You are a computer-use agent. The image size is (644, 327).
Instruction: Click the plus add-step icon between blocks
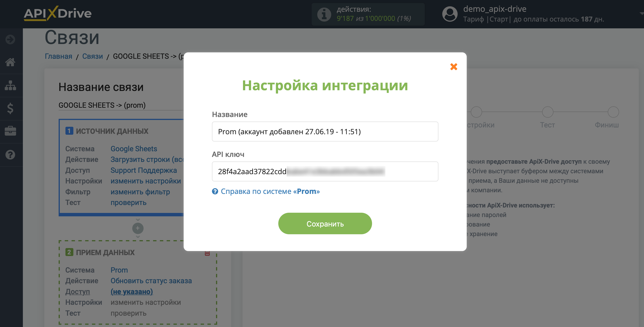tap(137, 228)
